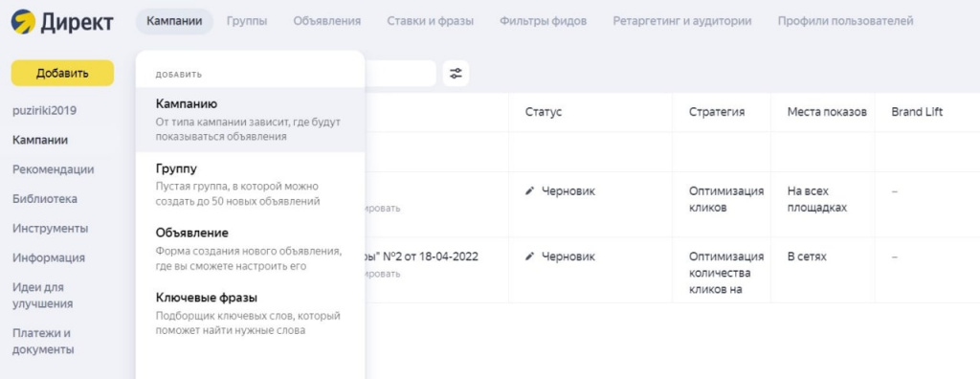Select Кампанию in the add menu
This screenshot has height=379, width=980.
250,120
